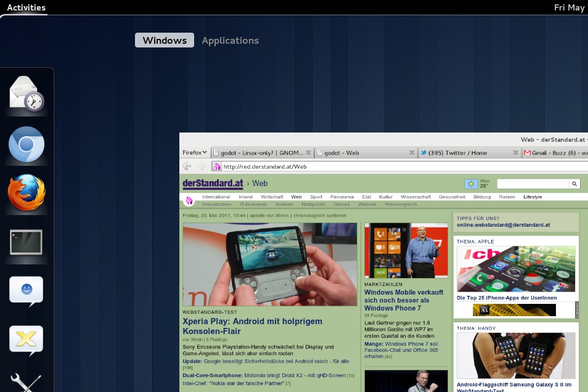Open the Empathy chat dash icon
Image resolution: width=588 pixels, height=392 pixels.
(27, 292)
